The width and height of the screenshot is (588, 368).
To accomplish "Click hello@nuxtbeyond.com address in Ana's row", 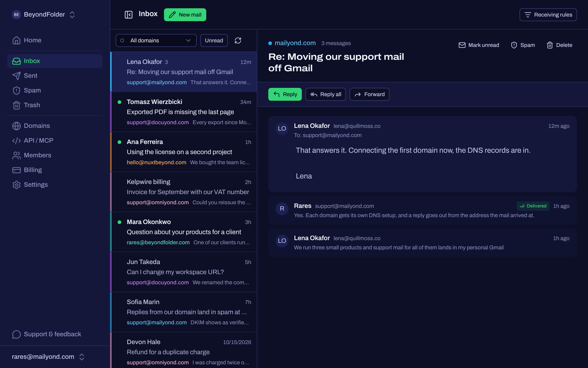I will pos(156,162).
